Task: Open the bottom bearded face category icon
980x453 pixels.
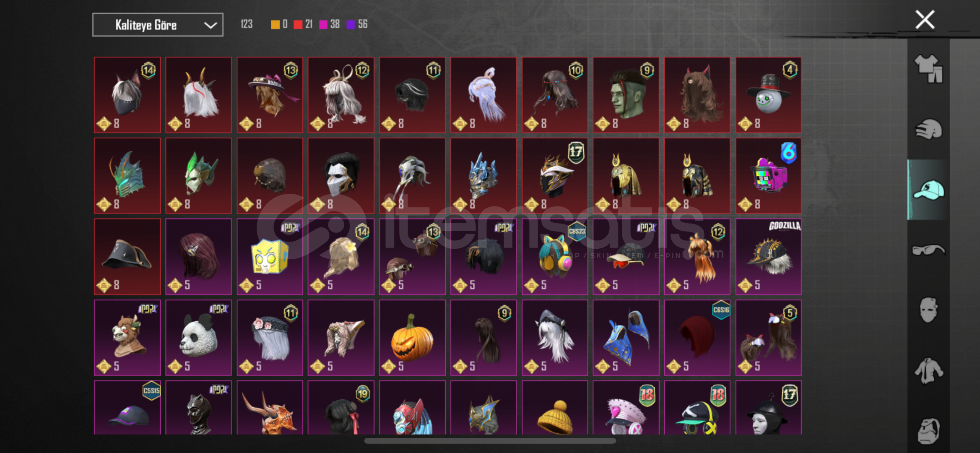Action: 928,431
